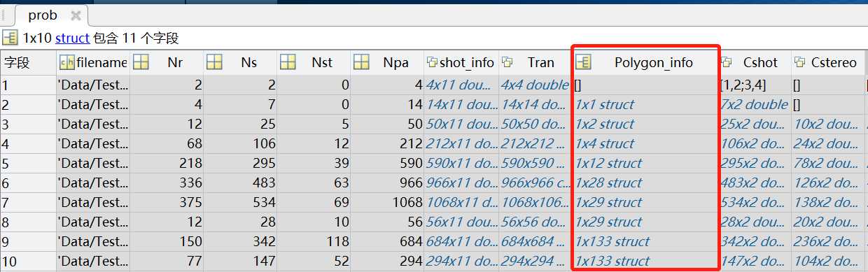Select the Ns value 534
Viewport: 868px width, 272px height.
[x=240, y=202]
